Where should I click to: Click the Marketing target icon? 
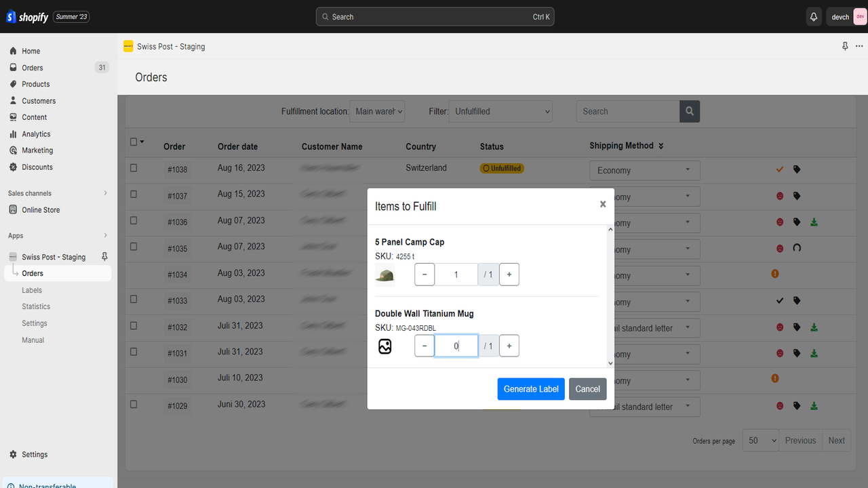(13, 150)
